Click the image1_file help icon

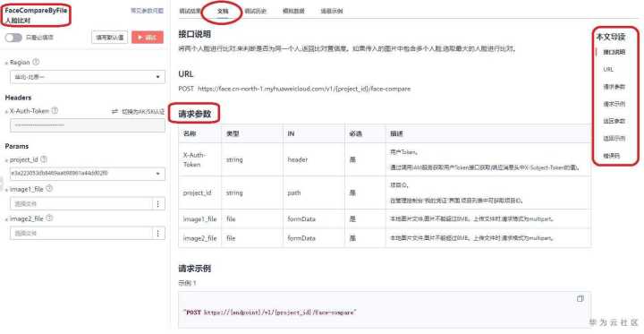[x=49, y=188]
